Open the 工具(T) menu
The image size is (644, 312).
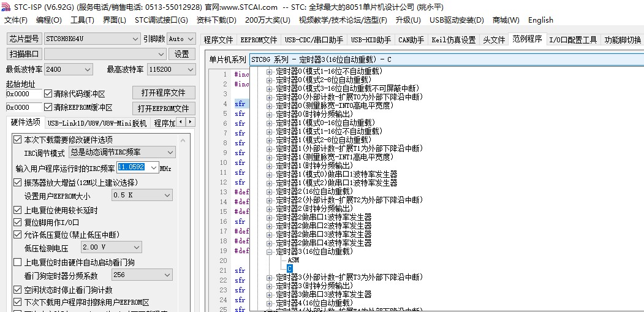point(82,20)
